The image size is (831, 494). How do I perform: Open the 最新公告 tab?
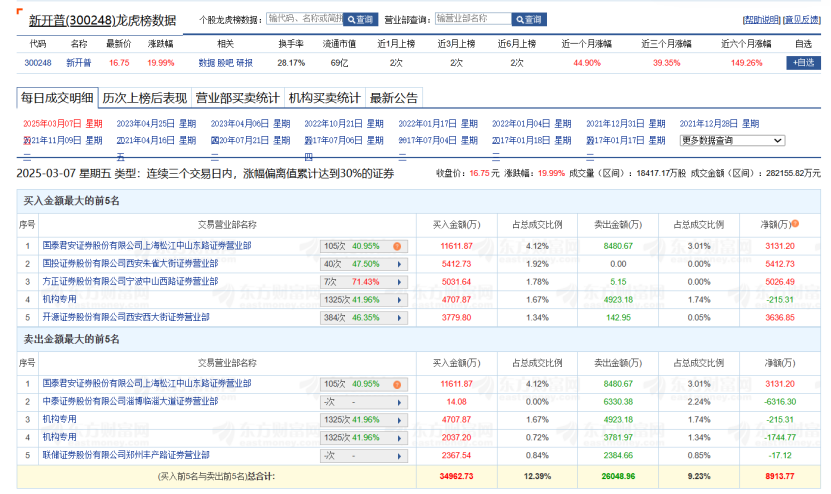[x=394, y=98]
